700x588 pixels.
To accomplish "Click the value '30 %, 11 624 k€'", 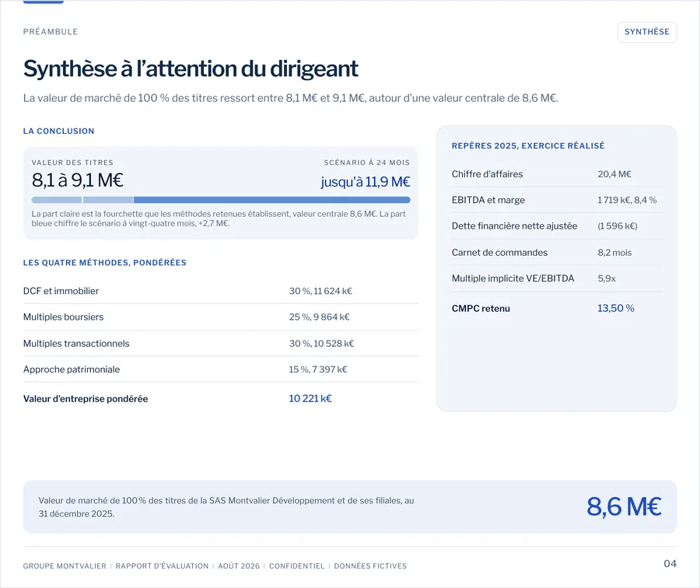I will click(x=320, y=291).
